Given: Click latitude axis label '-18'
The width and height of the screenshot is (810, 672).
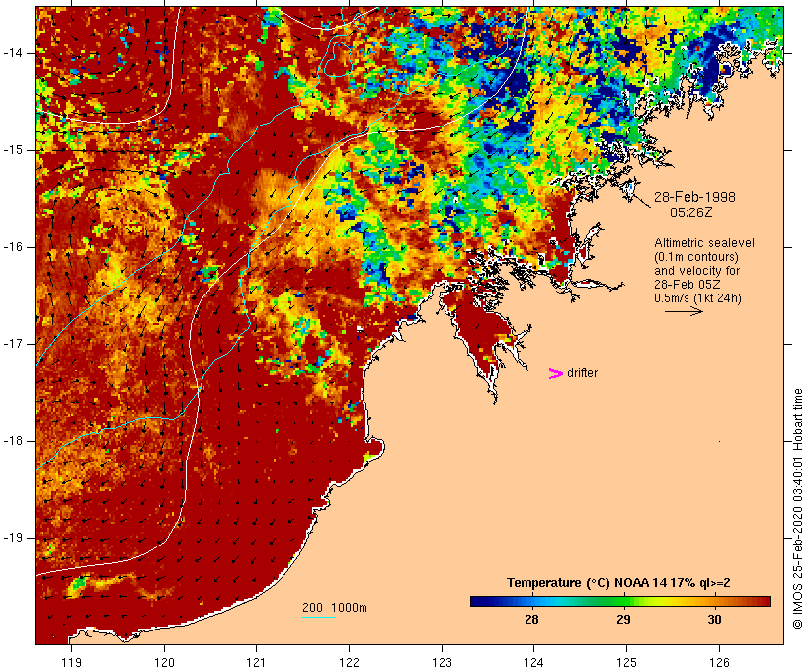Looking at the screenshot, I should [12, 441].
